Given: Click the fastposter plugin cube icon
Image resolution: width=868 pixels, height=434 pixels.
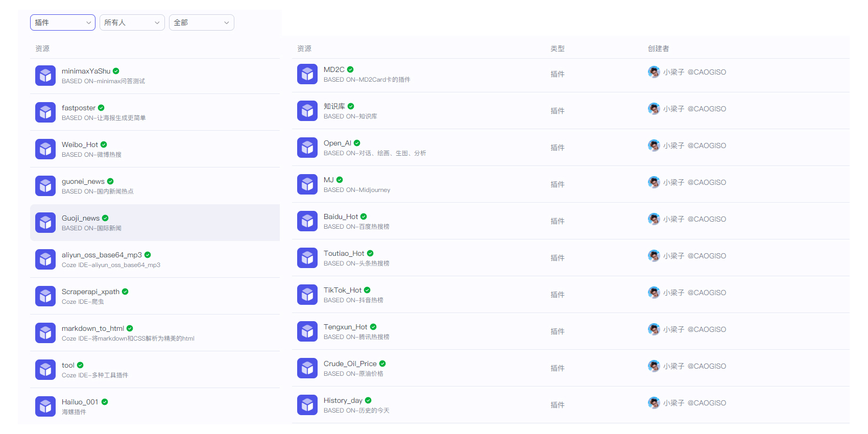Looking at the screenshot, I should coord(45,112).
